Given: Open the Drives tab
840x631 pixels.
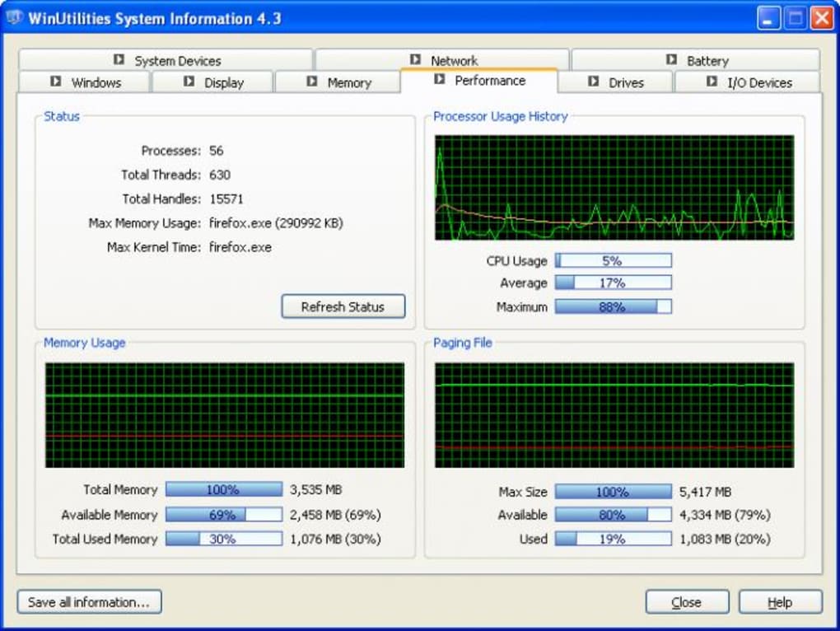Looking at the screenshot, I should [626, 83].
